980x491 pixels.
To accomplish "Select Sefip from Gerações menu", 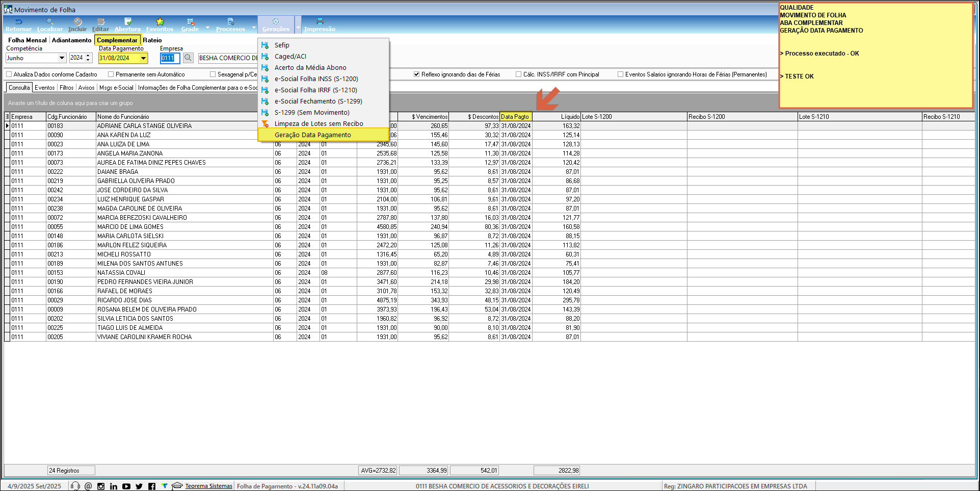I will (323, 45).
